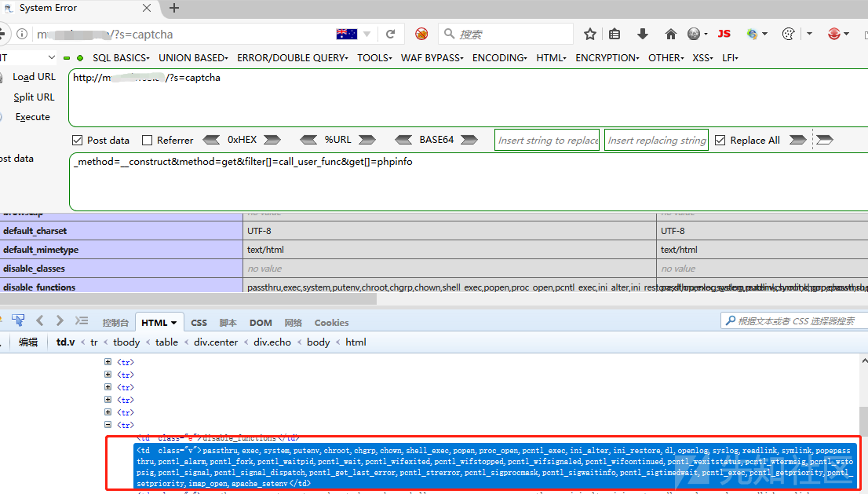Switch to the 控制台 console tab
This screenshot has height=494, width=868.
[x=115, y=322]
